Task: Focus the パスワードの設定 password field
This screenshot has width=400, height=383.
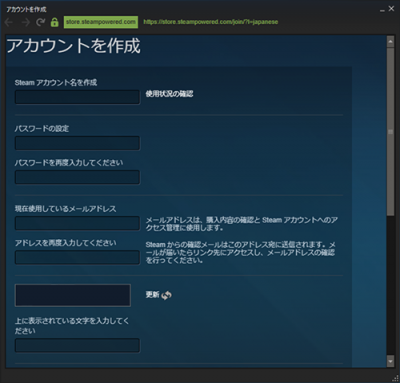Action: click(x=77, y=143)
